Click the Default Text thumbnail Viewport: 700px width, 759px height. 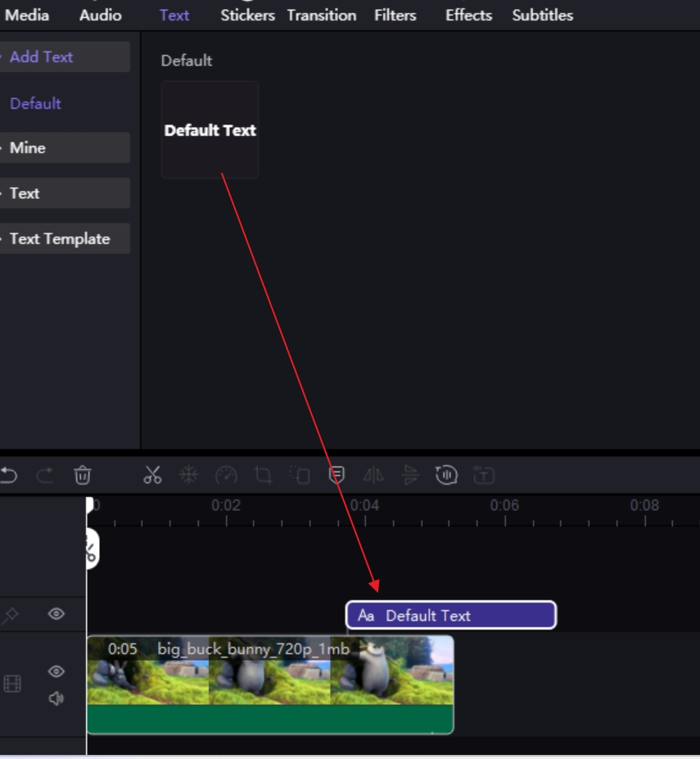tap(210, 129)
